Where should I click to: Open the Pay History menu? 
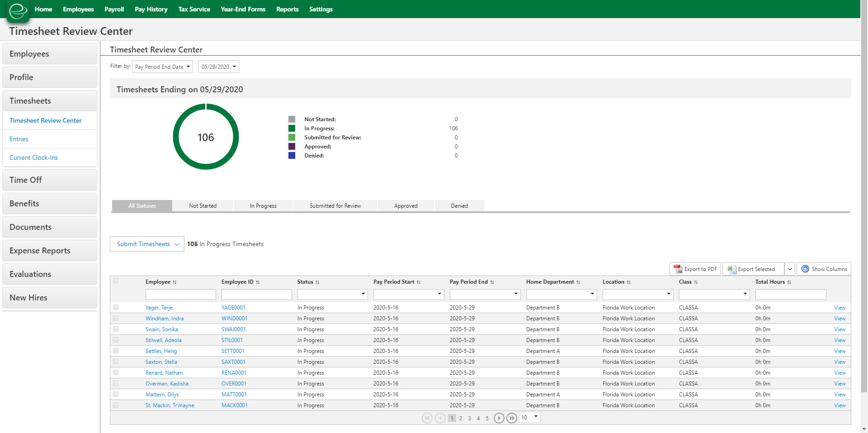tap(151, 9)
